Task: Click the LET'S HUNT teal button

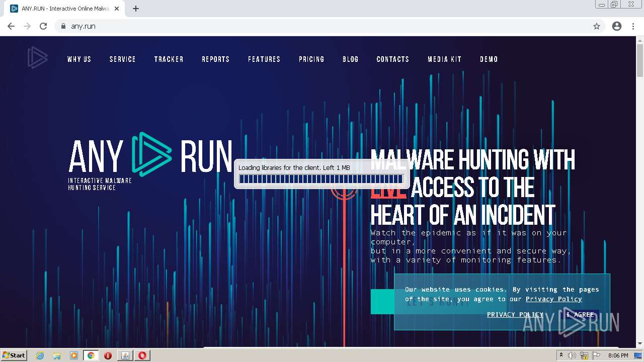Action: point(438,302)
